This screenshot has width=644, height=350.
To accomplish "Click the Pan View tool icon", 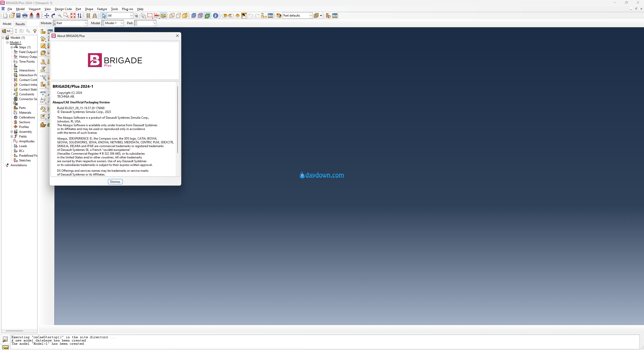I will point(47,16).
